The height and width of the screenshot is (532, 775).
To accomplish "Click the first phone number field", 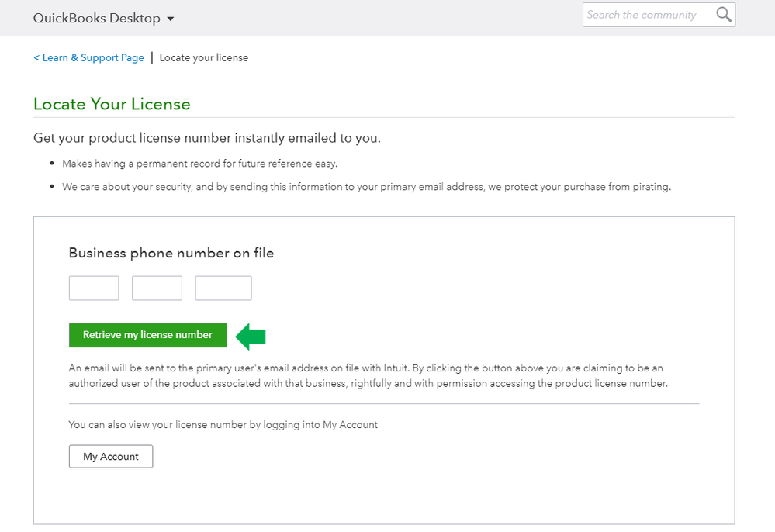I will 93,288.
